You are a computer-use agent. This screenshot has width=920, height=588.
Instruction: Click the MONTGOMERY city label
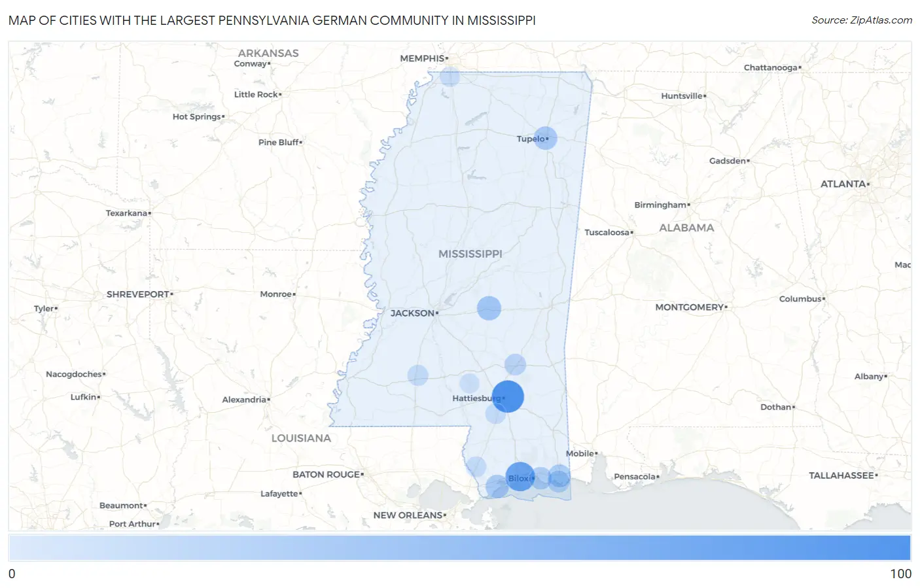tap(690, 307)
